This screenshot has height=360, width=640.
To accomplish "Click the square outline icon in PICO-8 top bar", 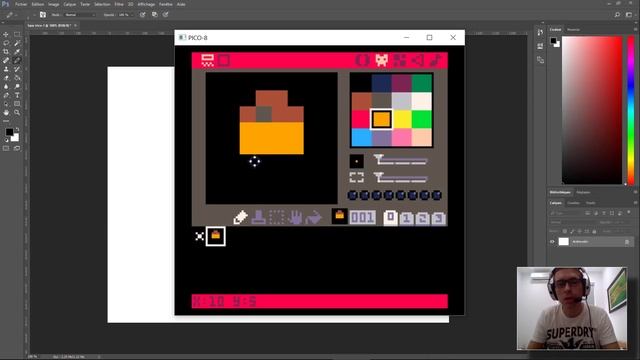I will [x=224, y=60].
